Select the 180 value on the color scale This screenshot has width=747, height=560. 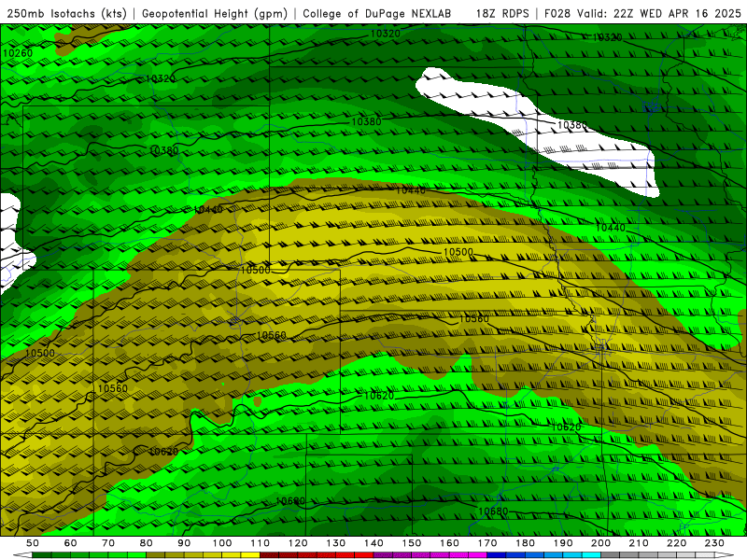pos(525,543)
